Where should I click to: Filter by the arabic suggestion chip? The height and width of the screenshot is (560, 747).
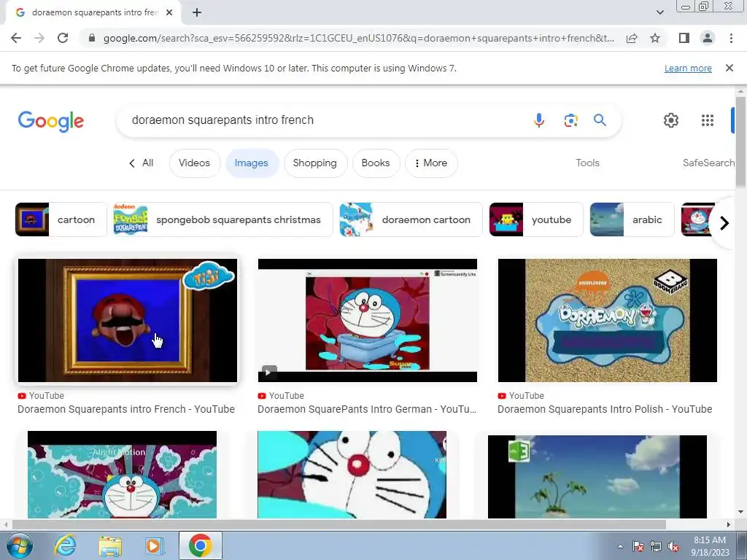click(x=632, y=219)
